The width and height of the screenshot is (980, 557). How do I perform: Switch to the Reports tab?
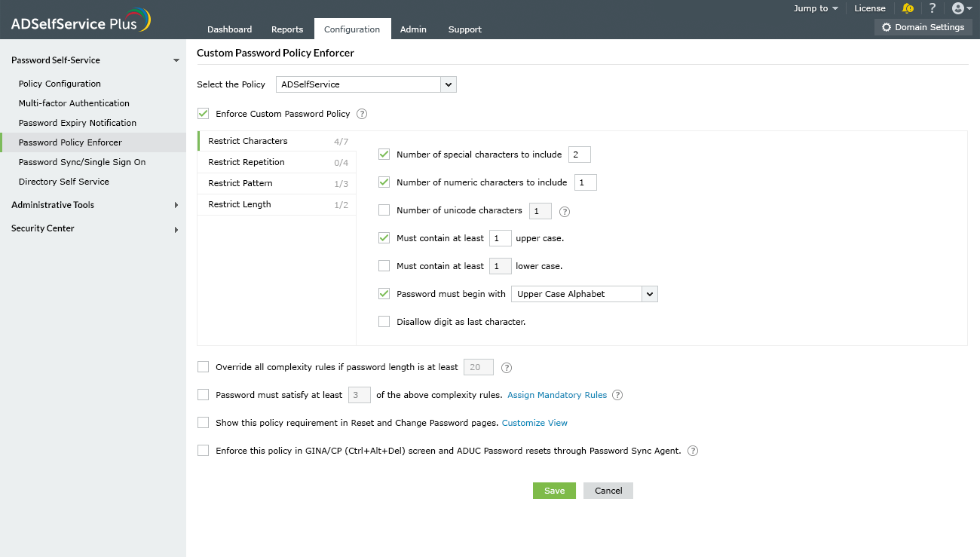pos(287,29)
